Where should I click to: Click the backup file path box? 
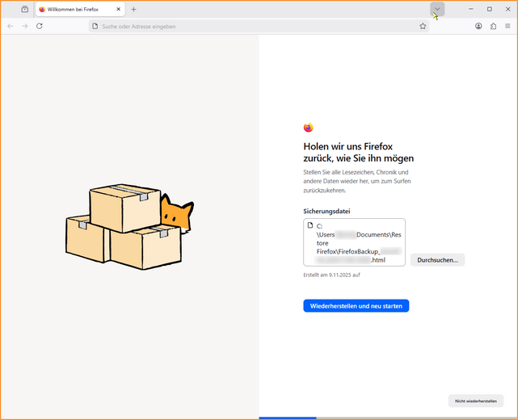(x=354, y=242)
